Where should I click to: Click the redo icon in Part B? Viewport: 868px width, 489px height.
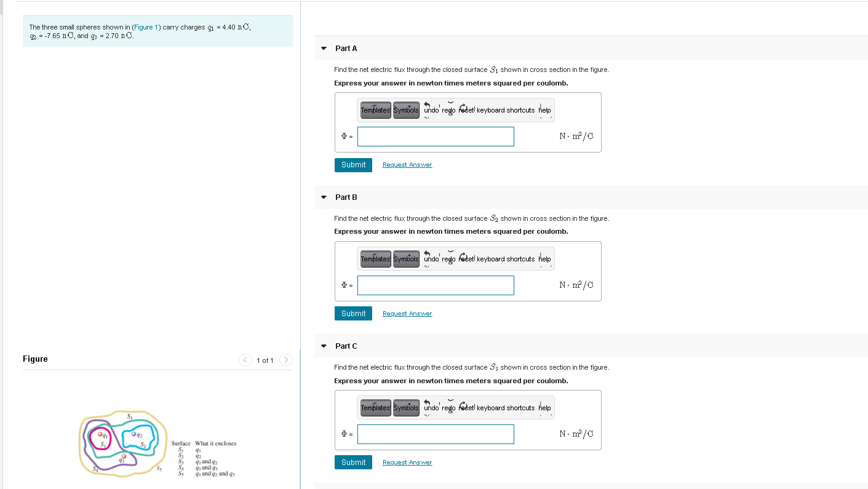(449, 259)
